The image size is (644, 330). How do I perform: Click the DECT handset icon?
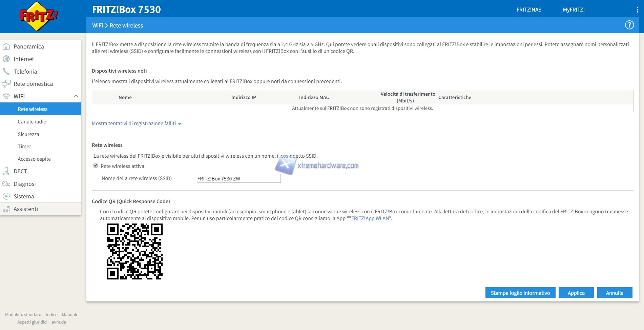6,171
